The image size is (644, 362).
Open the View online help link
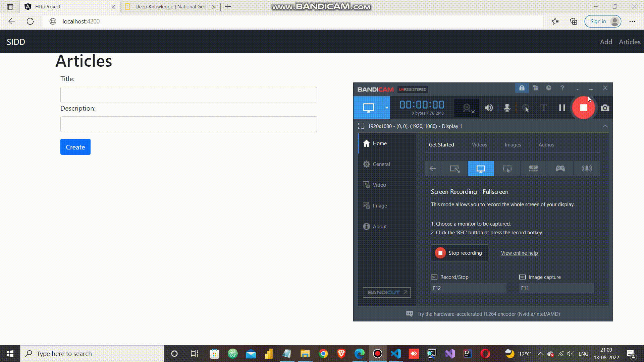click(x=519, y=253)
